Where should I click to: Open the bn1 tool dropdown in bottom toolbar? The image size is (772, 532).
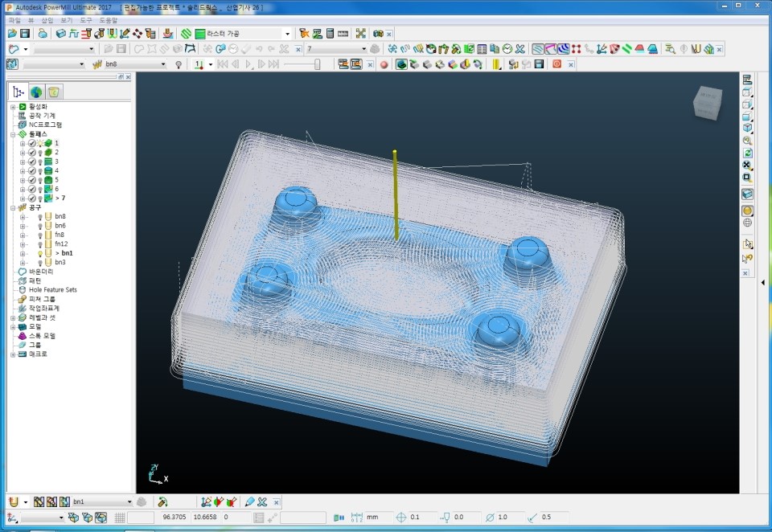[129, 502]
